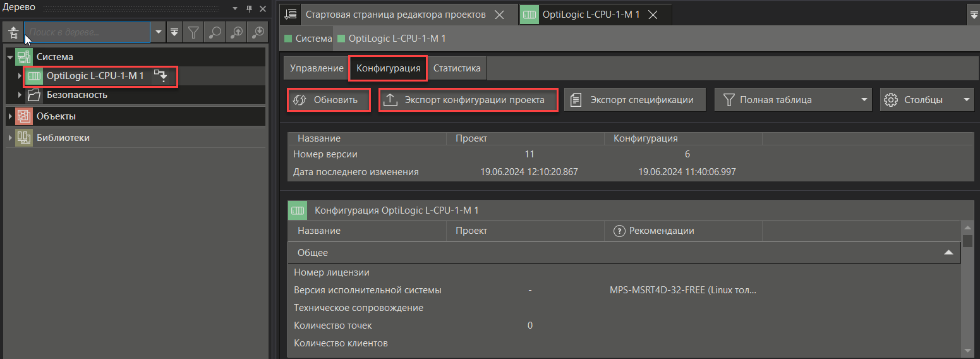
Task: Click Экспорт спецификации button
Action: pyautogui.click(x=636, y=100)
